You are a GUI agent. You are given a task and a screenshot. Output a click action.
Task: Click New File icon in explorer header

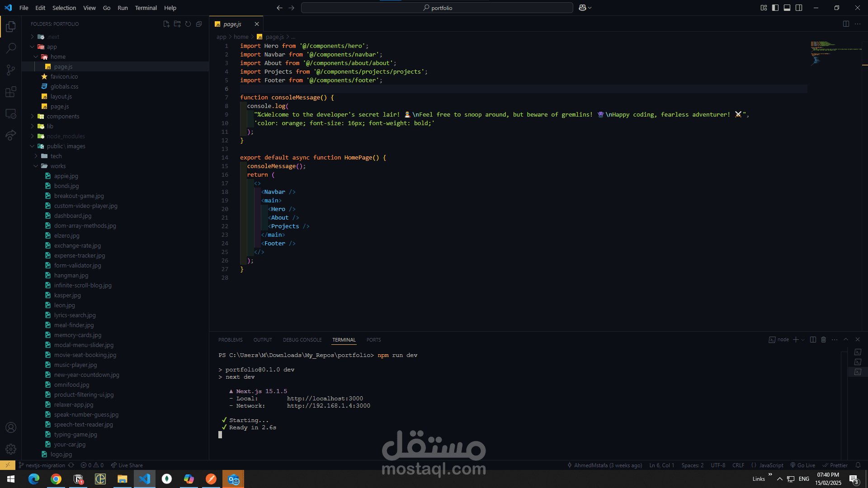166,24
